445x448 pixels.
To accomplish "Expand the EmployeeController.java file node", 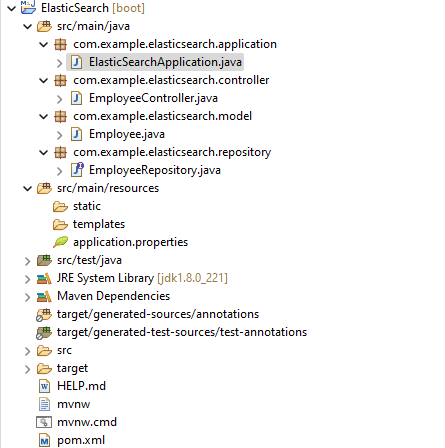I will pyautogui.click(x=59, y=99).
